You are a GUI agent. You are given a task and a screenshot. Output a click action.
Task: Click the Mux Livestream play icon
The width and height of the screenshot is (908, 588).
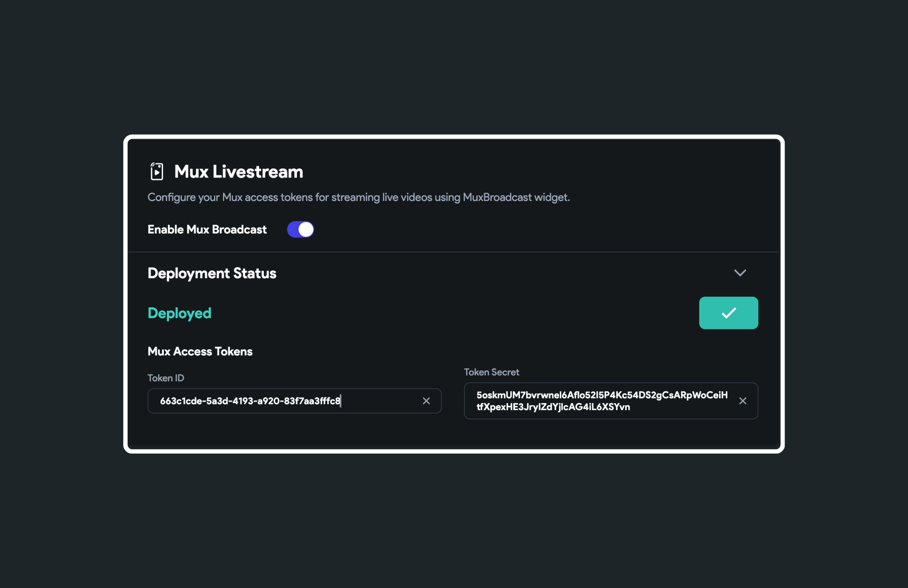coord(157,172)
